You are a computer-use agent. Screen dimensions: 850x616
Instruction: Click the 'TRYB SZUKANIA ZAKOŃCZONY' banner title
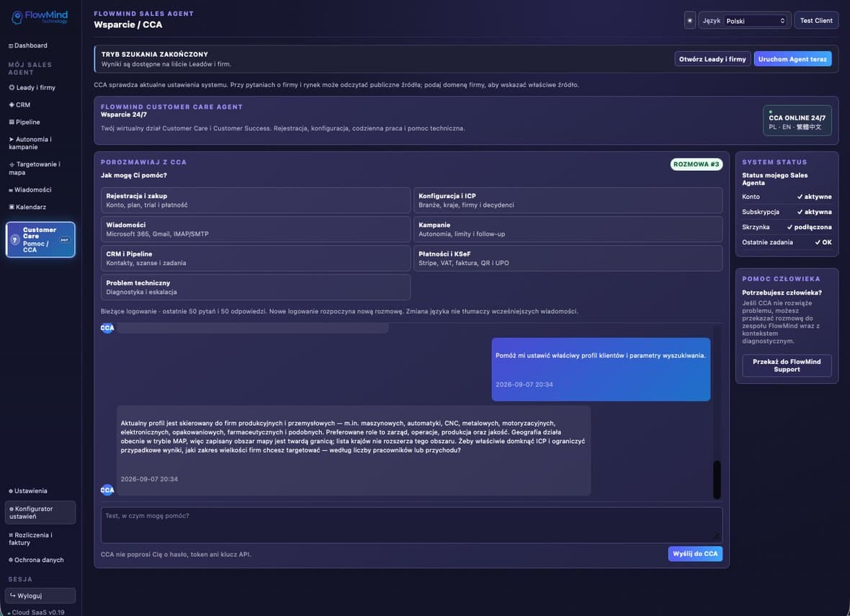[x=154, y=54]
